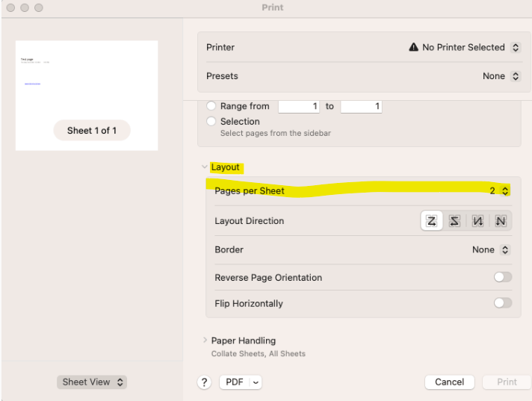Screen dimensions: 532x401
Task: Click the Pages per Sheet label
Action: (x=250, y=191)
